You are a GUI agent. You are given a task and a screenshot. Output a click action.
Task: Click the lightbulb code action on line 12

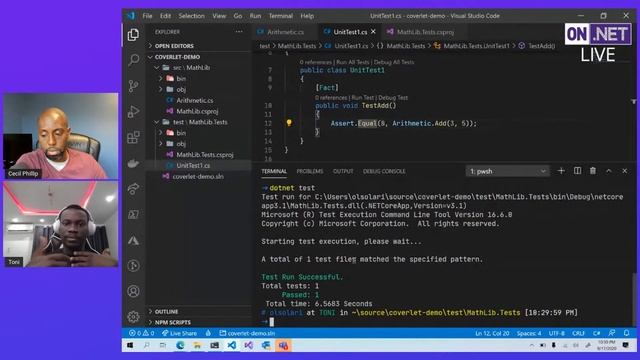tap(289, 122)
